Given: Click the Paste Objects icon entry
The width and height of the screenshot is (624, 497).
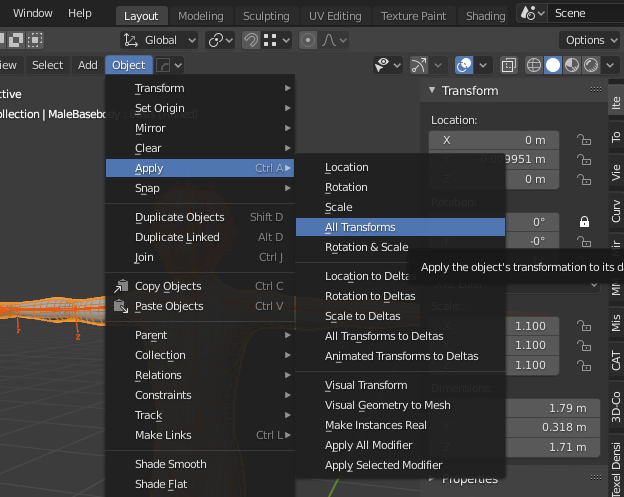Looking at the screenshot, I should point(121,306).
